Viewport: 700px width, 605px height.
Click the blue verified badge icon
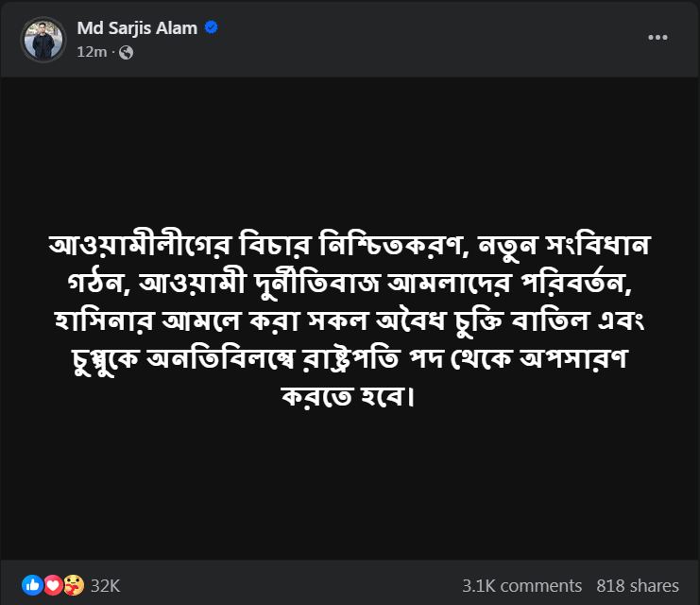click(212, 27)
